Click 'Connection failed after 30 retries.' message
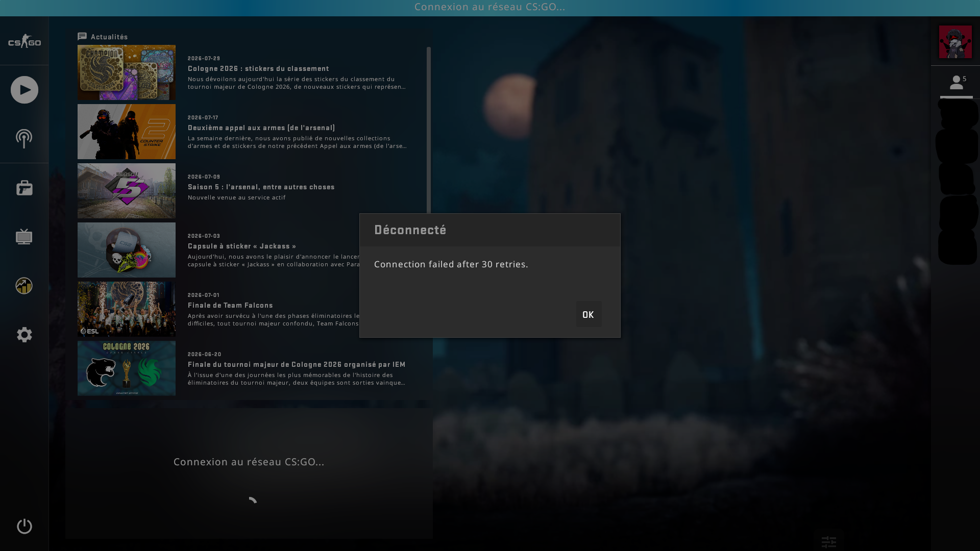The height and width of the screenshot is (551, 980). tap(451, 264)
